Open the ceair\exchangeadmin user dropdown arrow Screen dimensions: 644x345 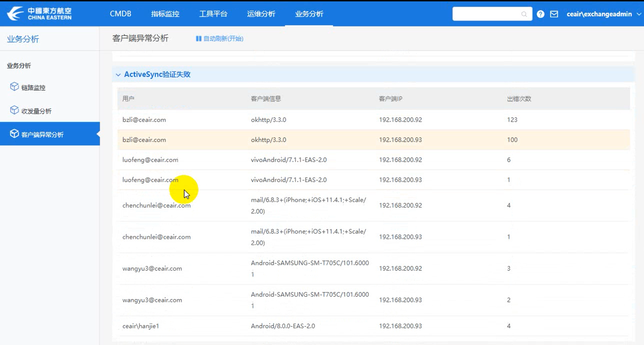coord(639,14)
